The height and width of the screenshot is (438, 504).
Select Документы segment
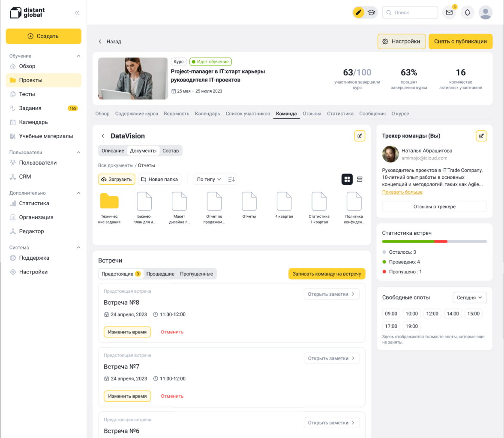coord(143,151)
